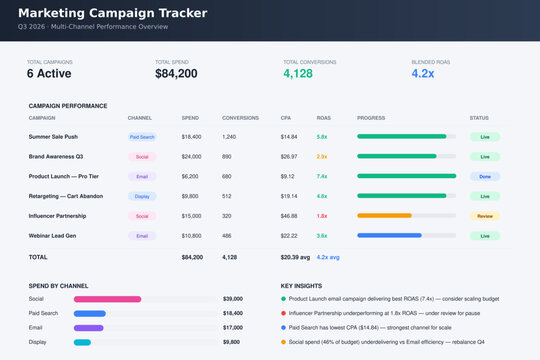Viewport: 540px width, 360px height.
Task: Click the $18,400 spend in Summer Sale row
Action: 191,137
